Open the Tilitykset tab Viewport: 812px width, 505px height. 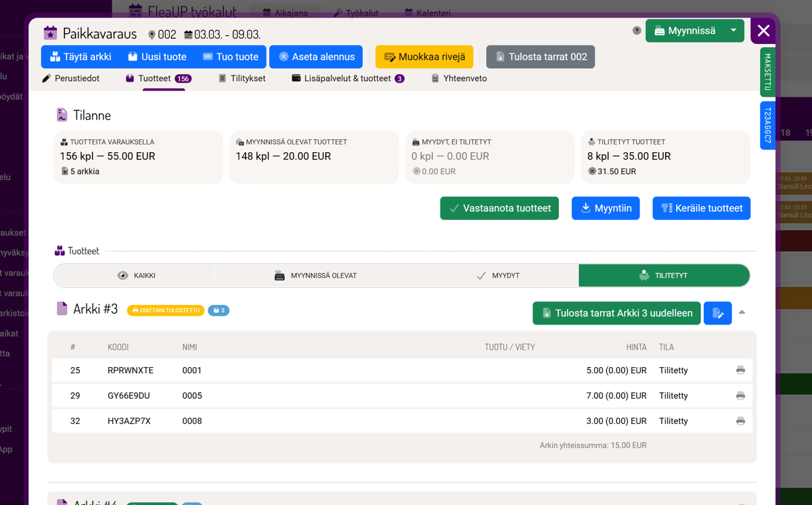pyautogui.click(x=242, y=78)
